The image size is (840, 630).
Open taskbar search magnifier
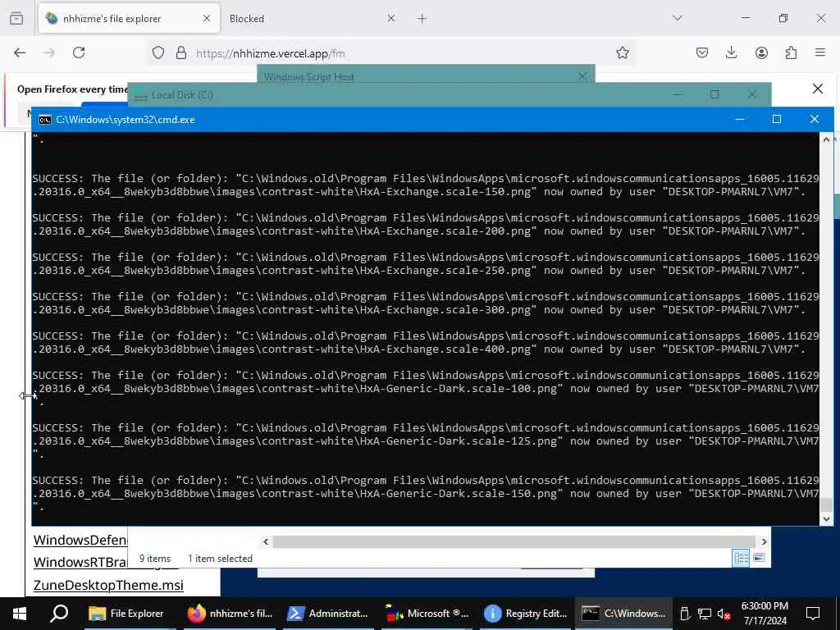59,614
